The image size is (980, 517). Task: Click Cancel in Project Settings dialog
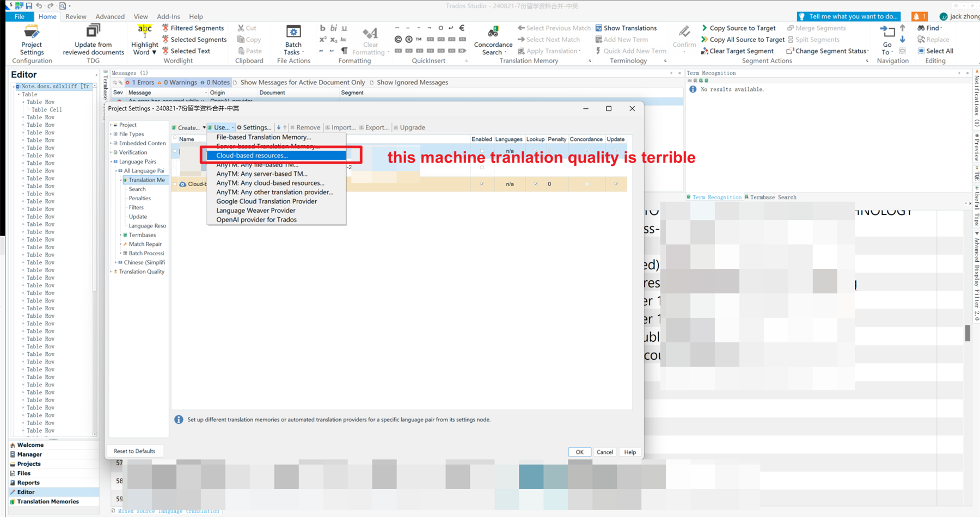[x=604, y=452]
